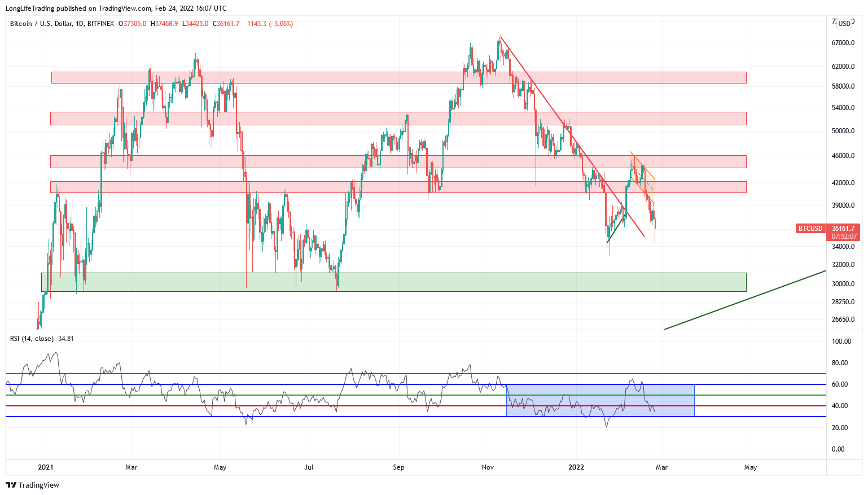The height and width of the screenshot is (495, 868).
Task: Click the 50000.0 price axis label
Action: point(843,131)
